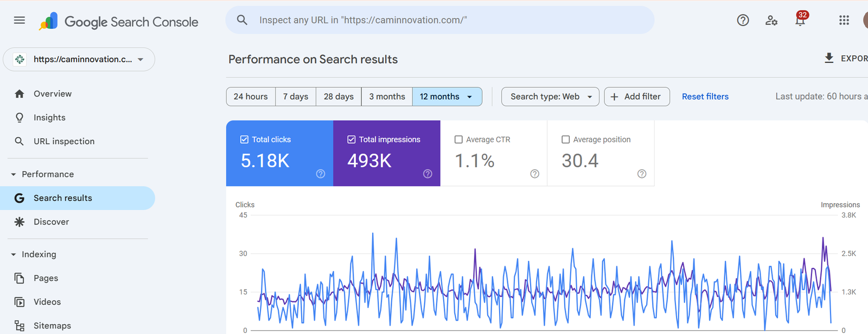Click the caminnovation property favicon

(x=20, y=60)
